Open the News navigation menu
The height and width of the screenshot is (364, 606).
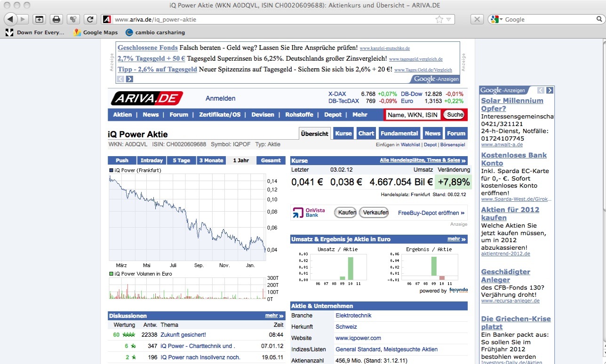click(x=151, y=115)
